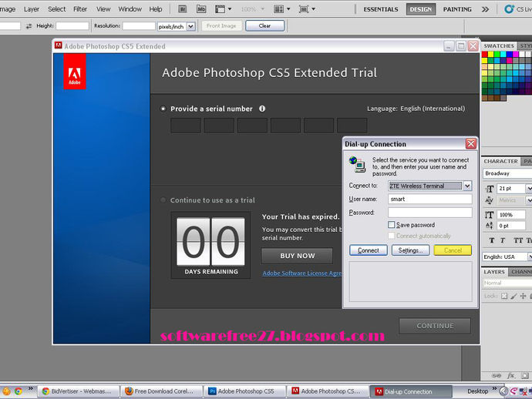Open the English: USA language dropdown

[x=530, y=257]
